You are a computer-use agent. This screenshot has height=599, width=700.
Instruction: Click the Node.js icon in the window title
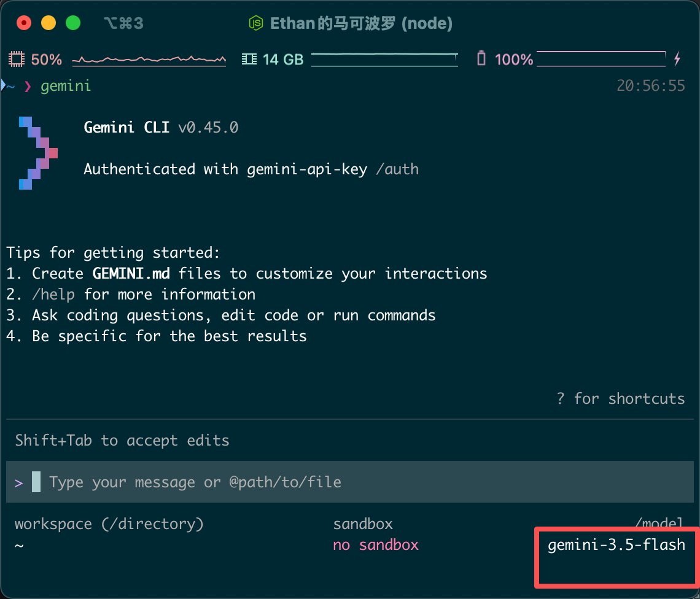256,23
